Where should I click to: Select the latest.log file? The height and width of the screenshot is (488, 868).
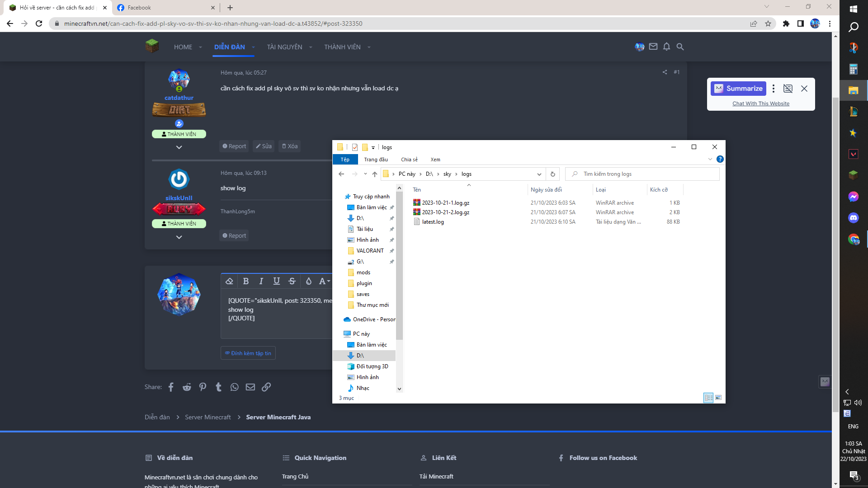pos(433,222)
